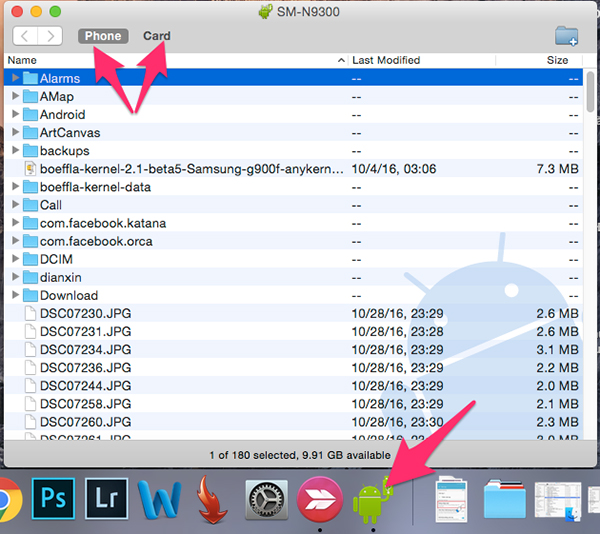This screenshot has width=600, height=534.
Task: Expand the boeffla-kernel-data folder
Action: tap(15, 186)
